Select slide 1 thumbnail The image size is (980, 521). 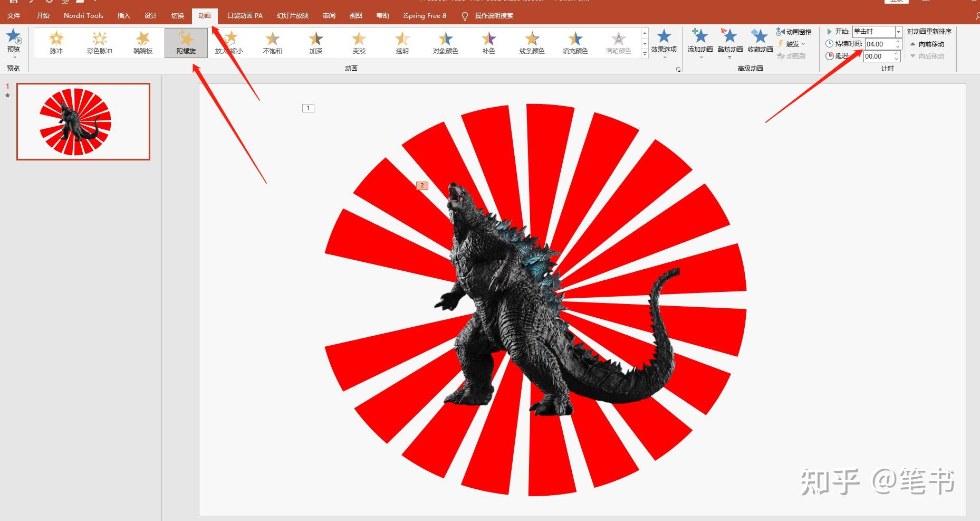coord(83,121)
